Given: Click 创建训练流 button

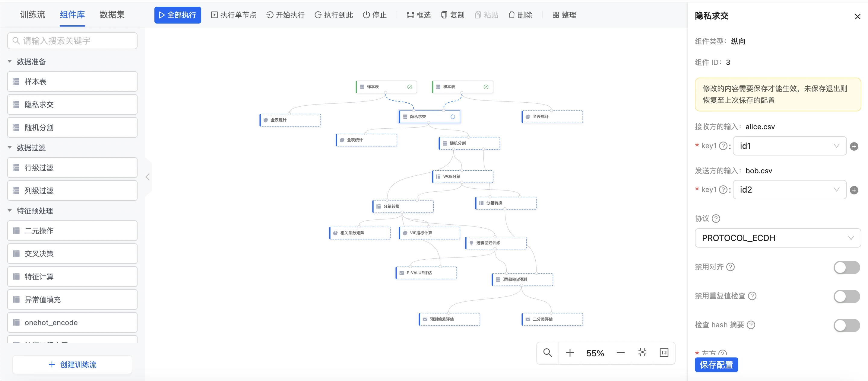Looking at the screenshot, I should coord(72,364).
